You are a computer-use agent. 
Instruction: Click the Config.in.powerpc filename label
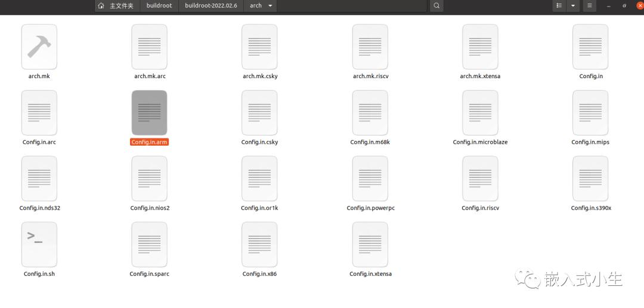click(370, 208)
